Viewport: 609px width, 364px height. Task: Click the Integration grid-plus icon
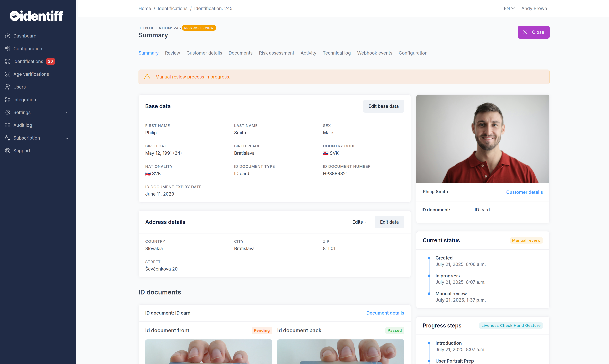tap(8, 100)
